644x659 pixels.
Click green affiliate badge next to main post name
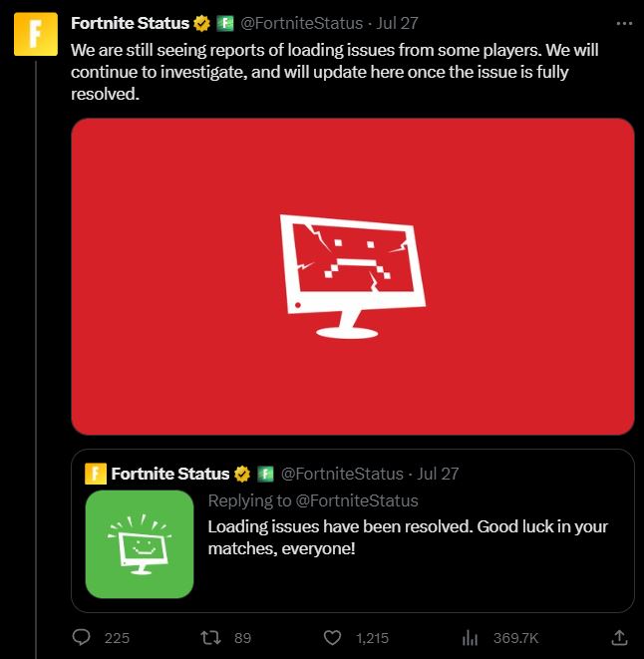click(225, 24)
